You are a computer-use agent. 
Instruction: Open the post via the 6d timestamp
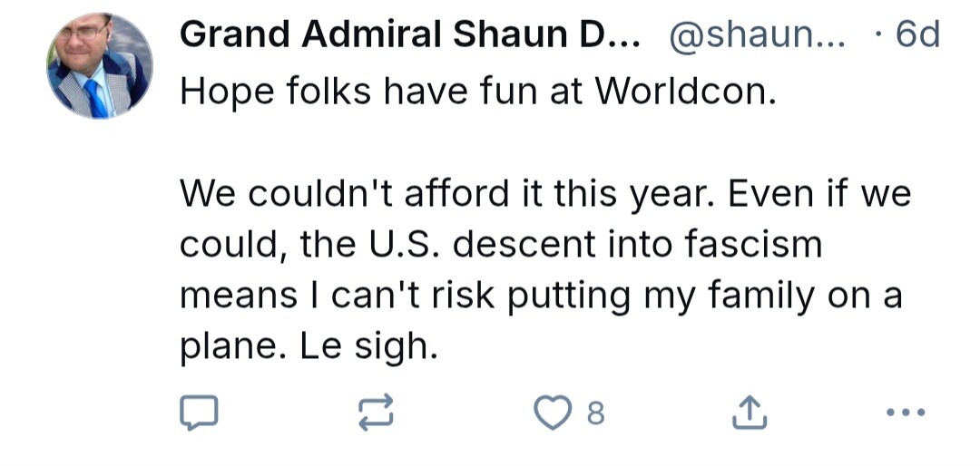pos(917,34)
